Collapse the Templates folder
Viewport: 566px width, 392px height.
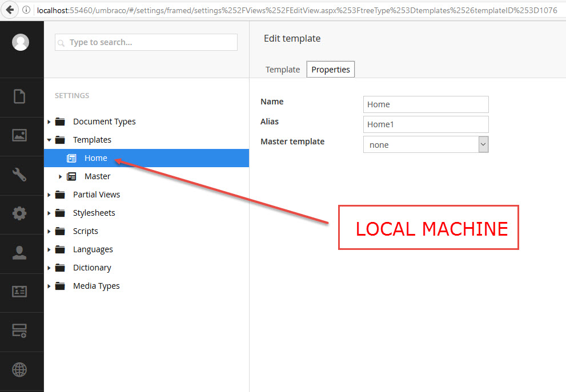click(49, 140)
